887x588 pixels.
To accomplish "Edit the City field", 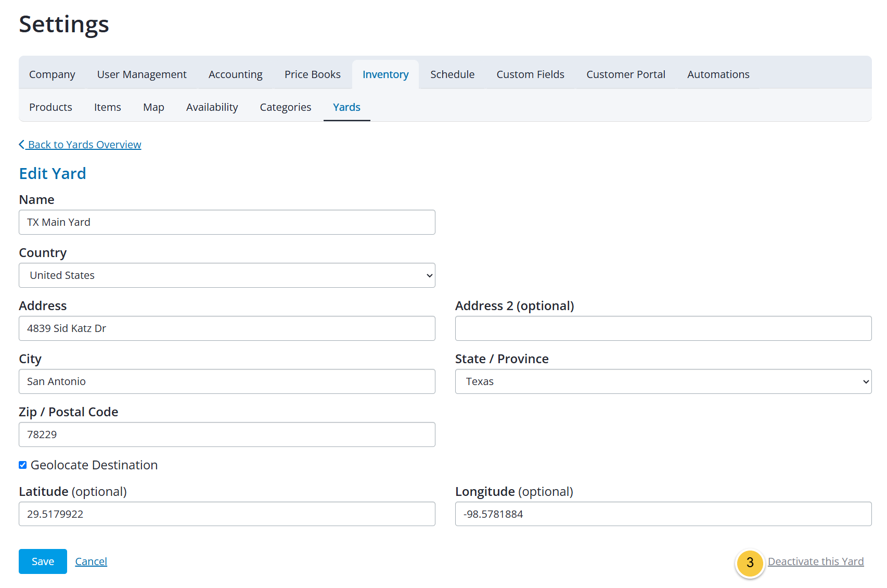I will 227,381.
